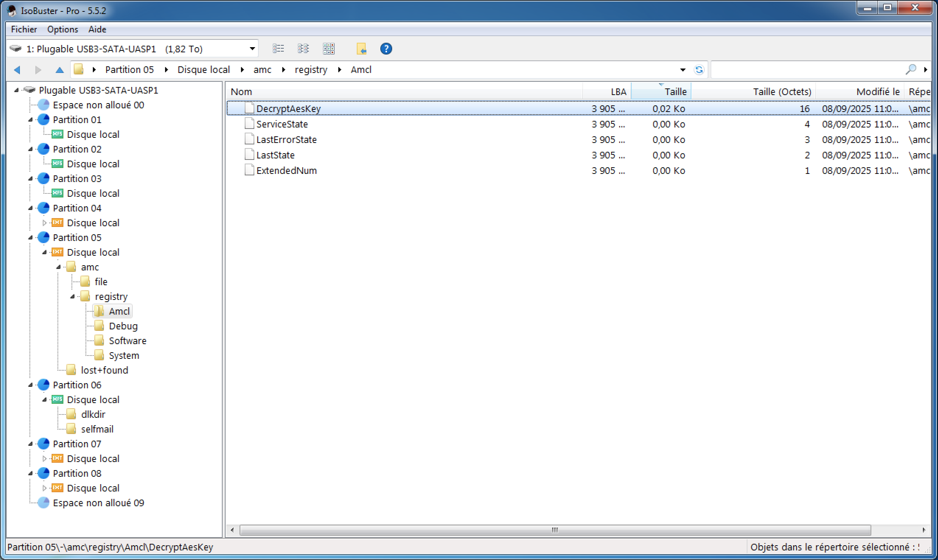Expand Disque local under Partition 07
This screenshot has width=938, height=560.
pos(44,458)
